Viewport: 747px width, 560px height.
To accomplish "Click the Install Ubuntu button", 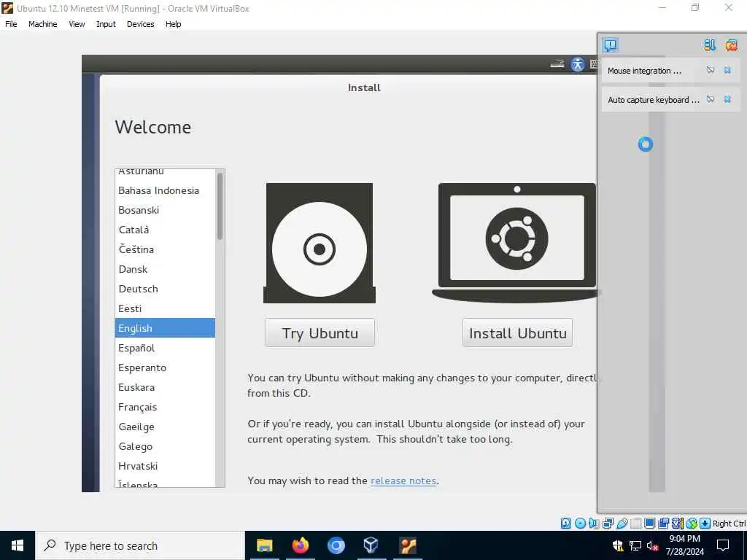I will pyautogui.click(x=517, y=332).
